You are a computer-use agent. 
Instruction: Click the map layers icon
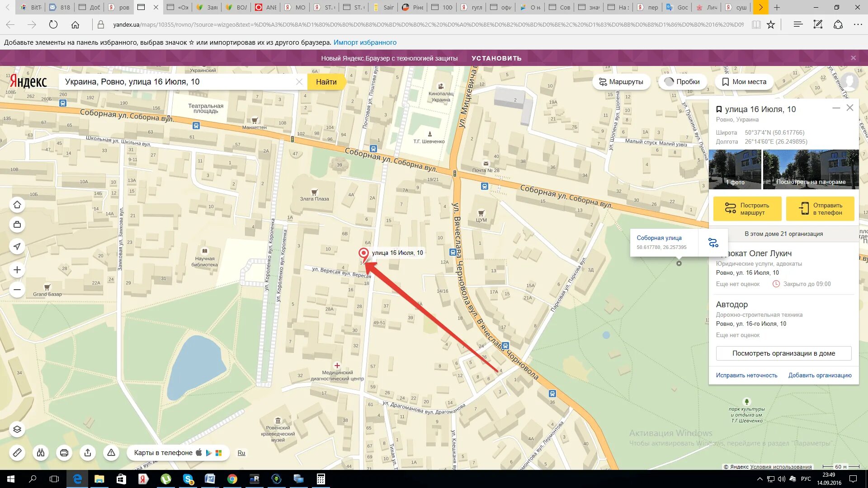click(17, 429)
